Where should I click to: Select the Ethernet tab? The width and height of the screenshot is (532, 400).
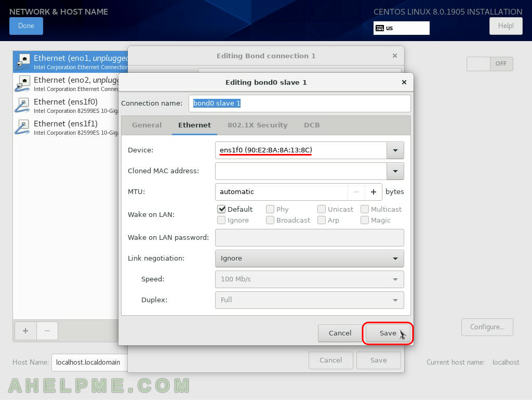pyautogui.click(x=194, y=125)
